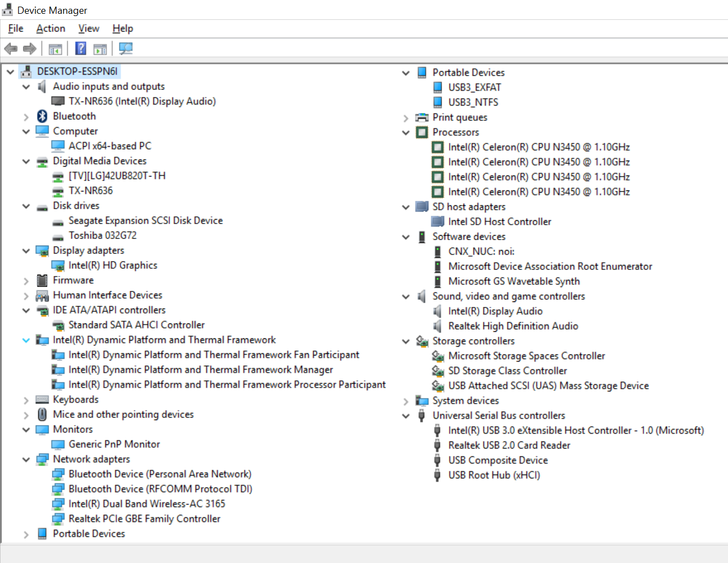
Task: Click the Firmware category icon
Action: [42, 280]
